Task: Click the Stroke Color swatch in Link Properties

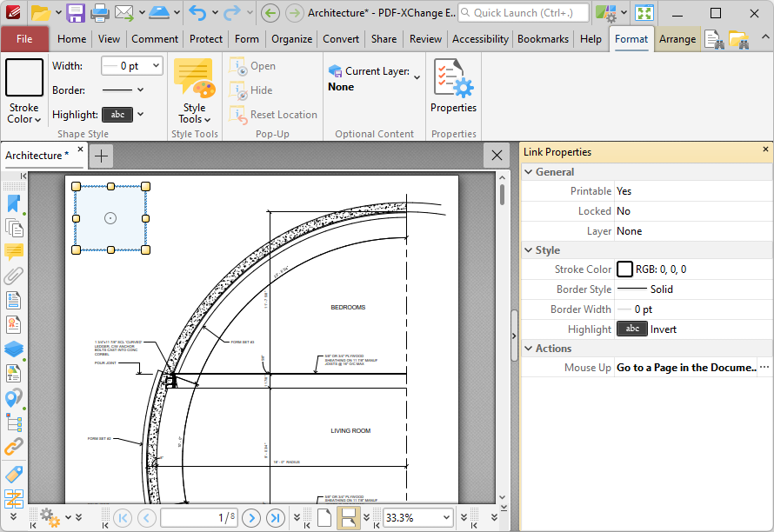Action: pyautogui.click(x=624, y=269)
